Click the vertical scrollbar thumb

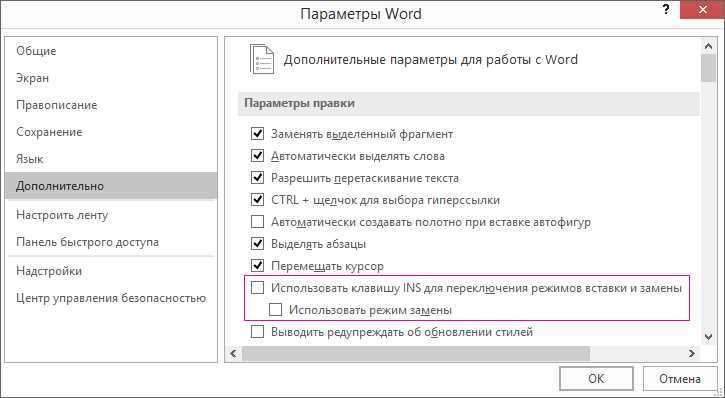point(708,68)
